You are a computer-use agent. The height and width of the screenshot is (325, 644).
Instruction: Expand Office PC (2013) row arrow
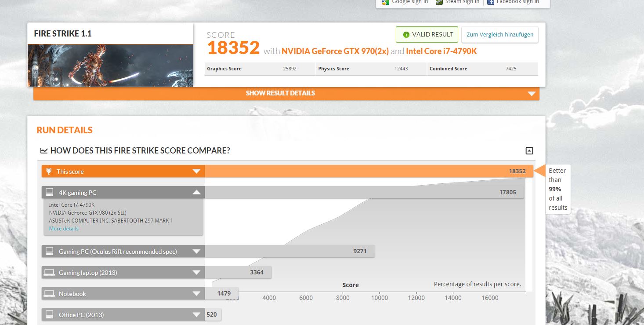(x=196, y=315)
